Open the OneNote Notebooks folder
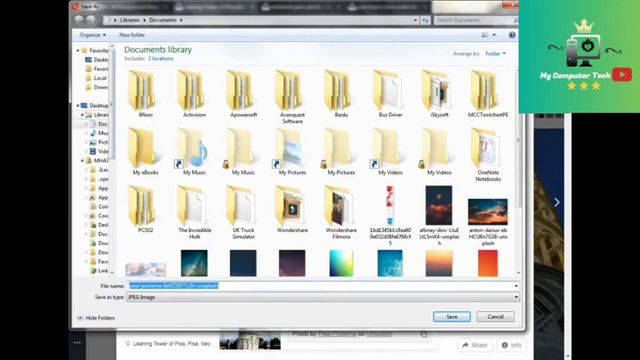Viewport: 640px width, 360px height. pyautogui.click(x=488, y=155)
